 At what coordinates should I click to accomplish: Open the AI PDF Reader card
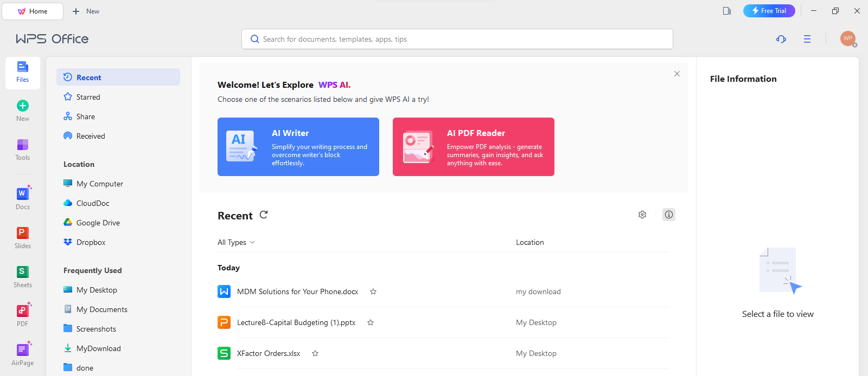474,147
